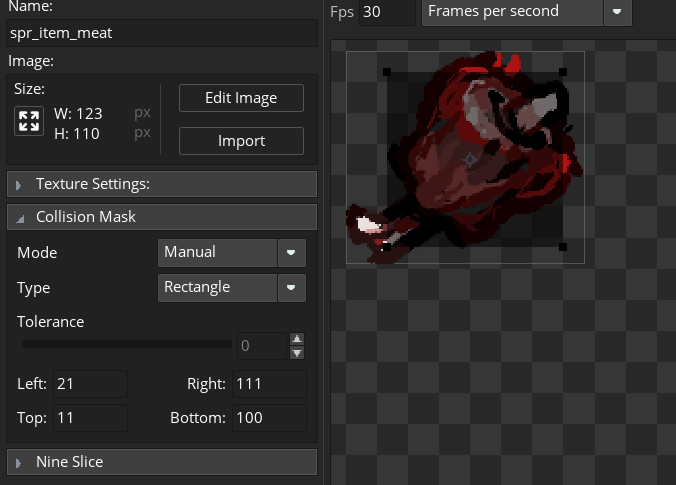Click the bottom-right collision mask handle
Screen dimensions: 676x485
click(x=563, y=246)
